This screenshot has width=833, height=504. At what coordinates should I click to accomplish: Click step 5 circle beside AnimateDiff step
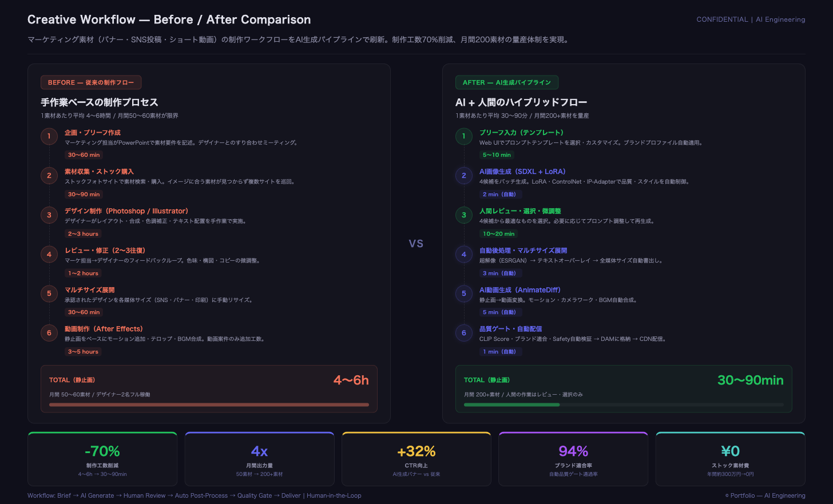tap(464, 293)
